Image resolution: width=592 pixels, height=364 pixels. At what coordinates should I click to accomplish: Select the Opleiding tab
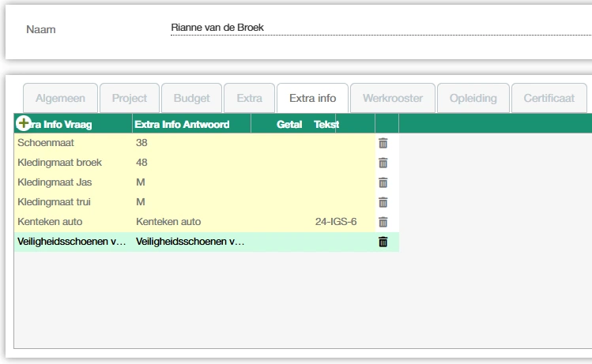coord(473,99)
